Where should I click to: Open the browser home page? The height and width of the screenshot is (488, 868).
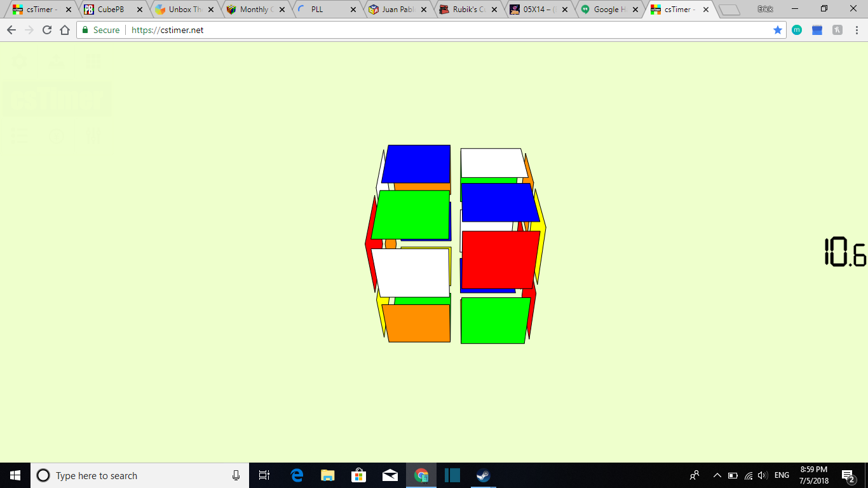(64, 30)
